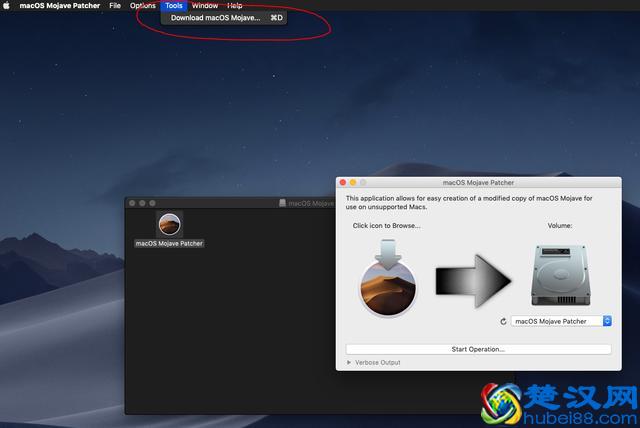The height and width of the screenshot is (428, 640).
Task: Click the macOS Mojave Patcher window title bar
Action: tap(478, 182)
